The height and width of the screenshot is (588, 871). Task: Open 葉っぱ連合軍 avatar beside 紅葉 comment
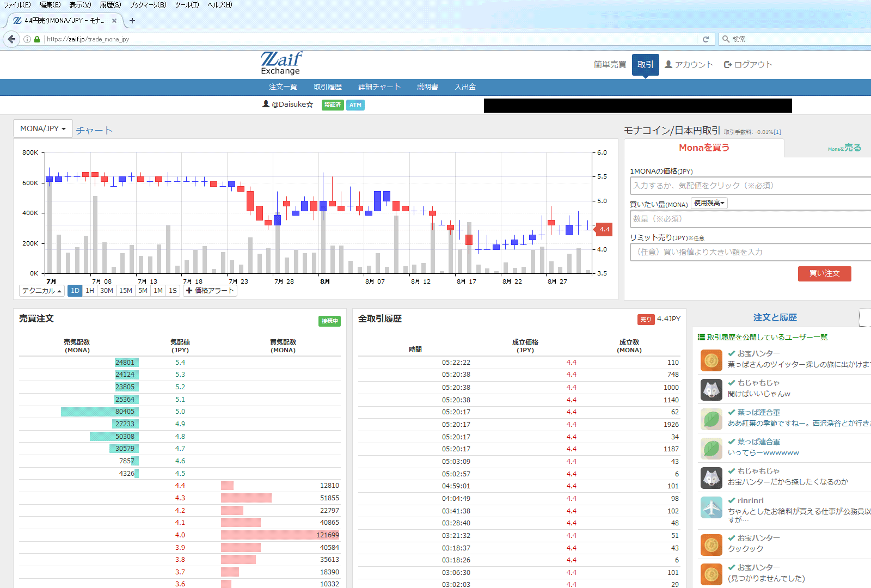pyautogui.click(x=711, y=419)
